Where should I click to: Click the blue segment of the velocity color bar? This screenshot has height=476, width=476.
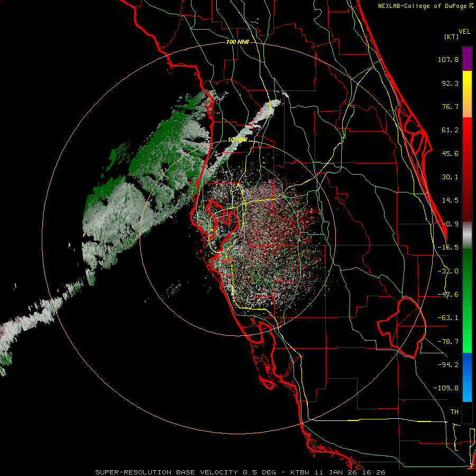[467, 377]
